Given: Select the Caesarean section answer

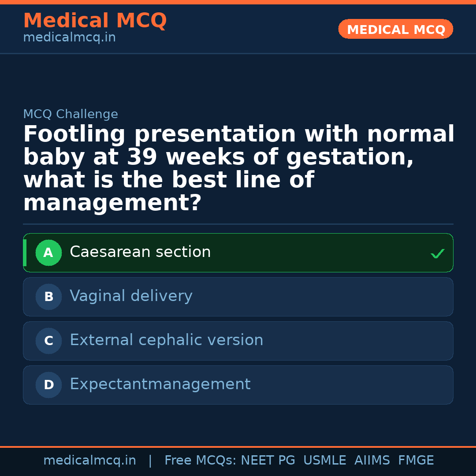Looking at the screenshot, I should click(140, 252).
